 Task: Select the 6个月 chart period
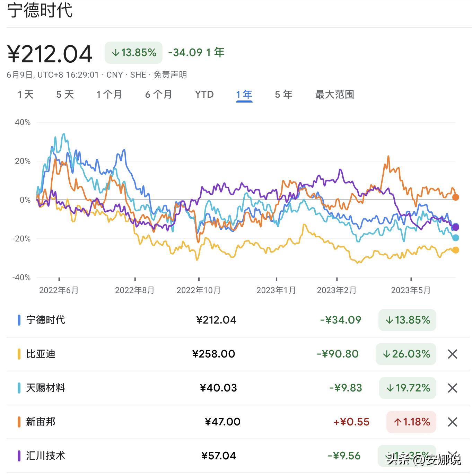pos(158,94)
